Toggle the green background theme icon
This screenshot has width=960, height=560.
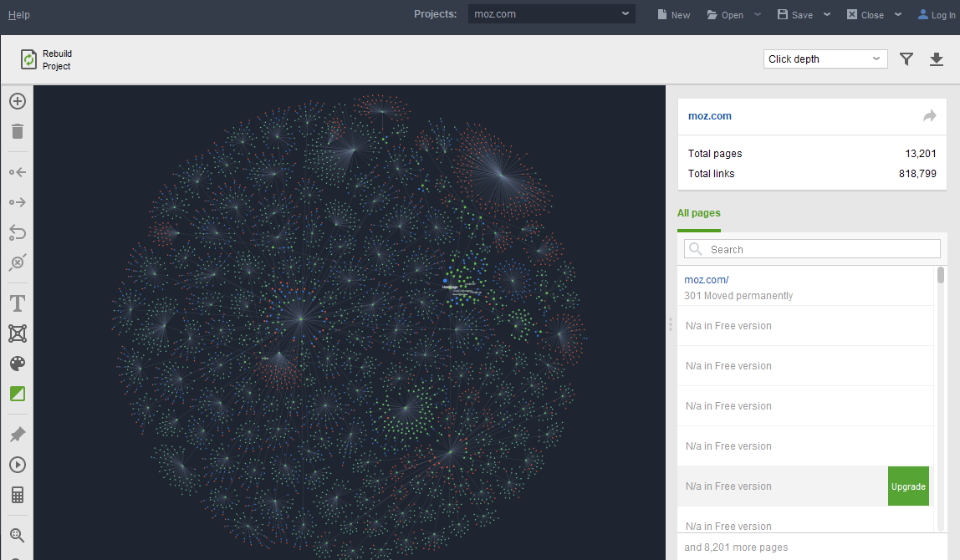pyautogui.click(x=17, y=394)
